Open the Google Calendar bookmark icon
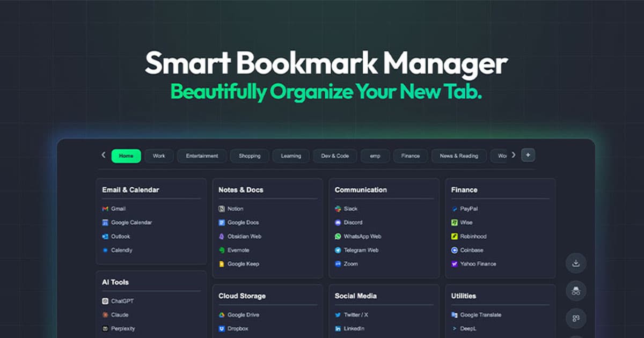Viewport: 644px width, 338px height. (105, 223)
